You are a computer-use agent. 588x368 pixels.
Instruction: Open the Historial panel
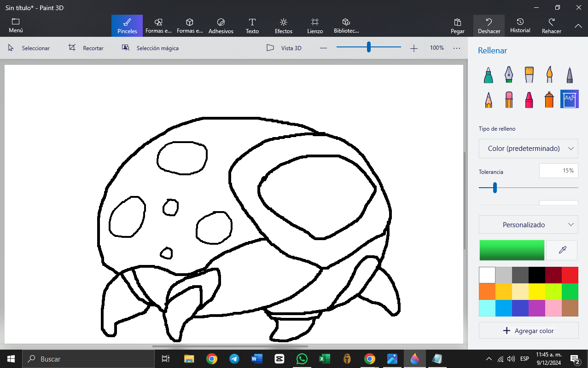coord(520,26)
